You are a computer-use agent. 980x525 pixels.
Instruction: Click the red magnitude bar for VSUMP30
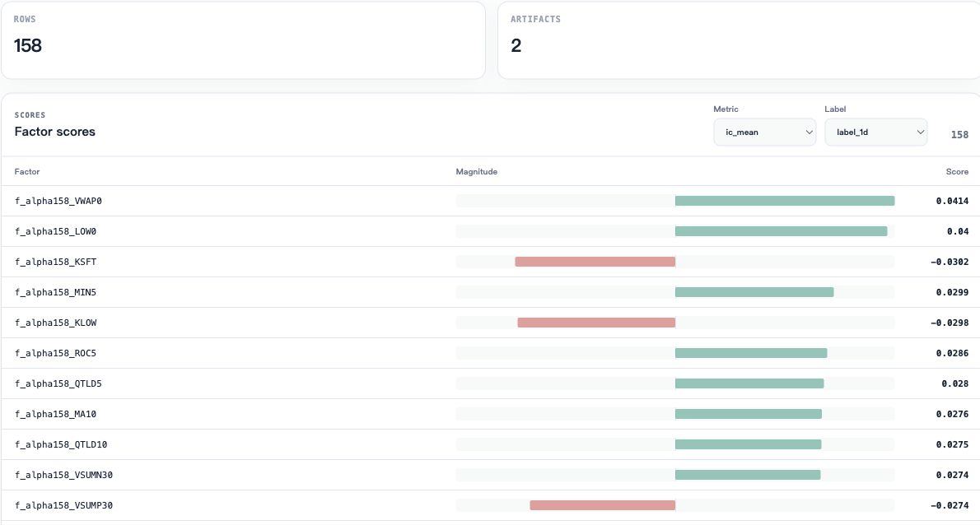pyautogui.click(x=603, y=505)
